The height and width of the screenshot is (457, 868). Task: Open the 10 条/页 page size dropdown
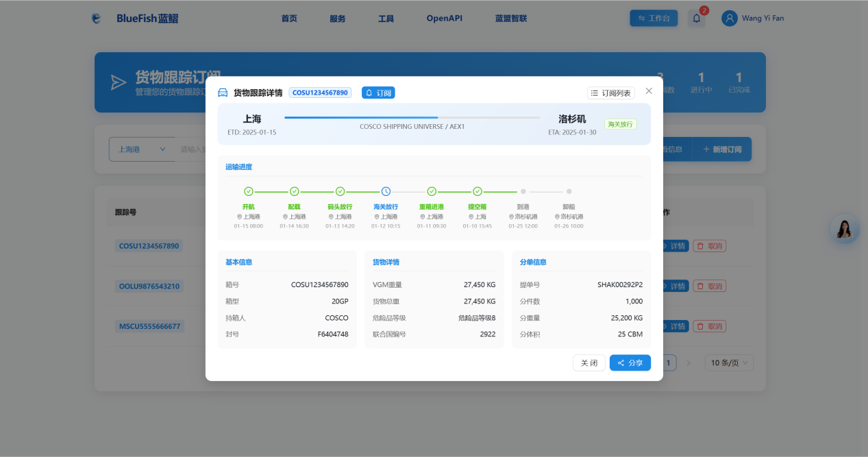[728, 362]
